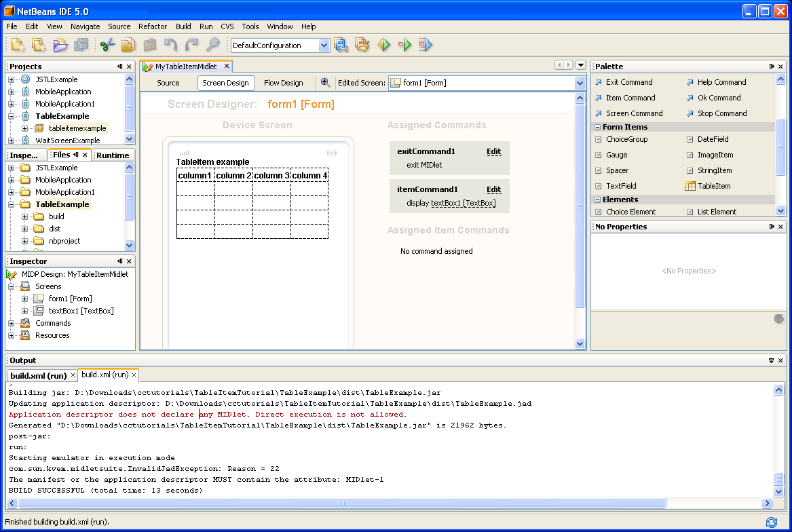Viewport: 792px width, 532px height.
Task: Click the Debug Main Project icon
Action: pyautogui.click(x=404, y=45)
